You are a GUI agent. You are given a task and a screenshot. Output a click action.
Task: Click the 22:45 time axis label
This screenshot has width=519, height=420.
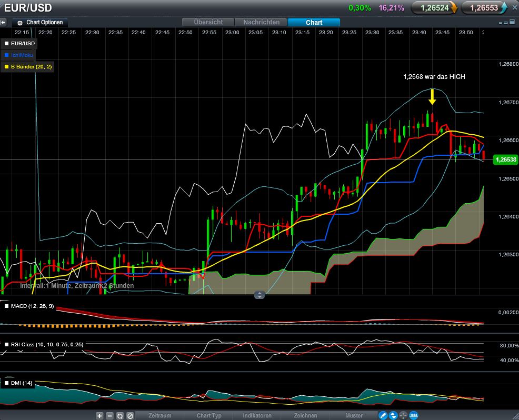point(162,33)
